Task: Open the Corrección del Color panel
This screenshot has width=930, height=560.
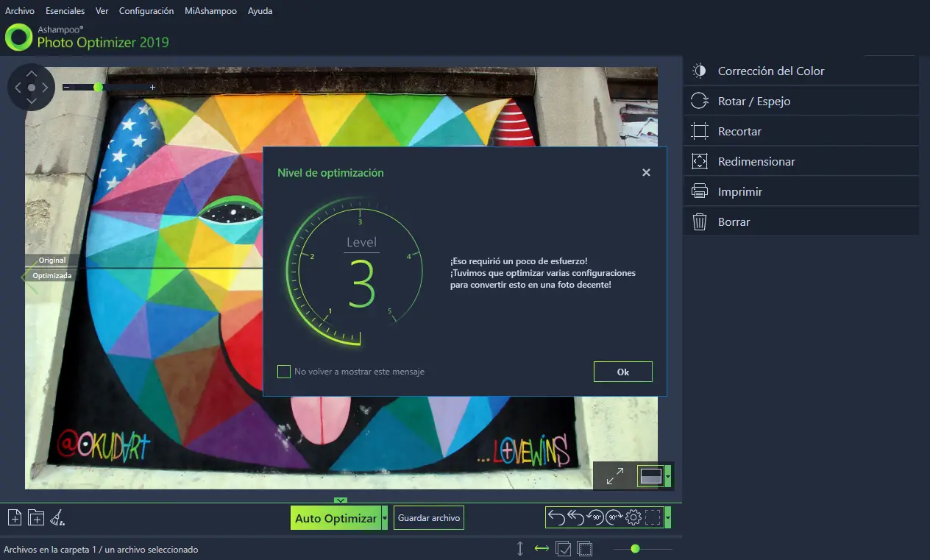Action: [801, 71]
